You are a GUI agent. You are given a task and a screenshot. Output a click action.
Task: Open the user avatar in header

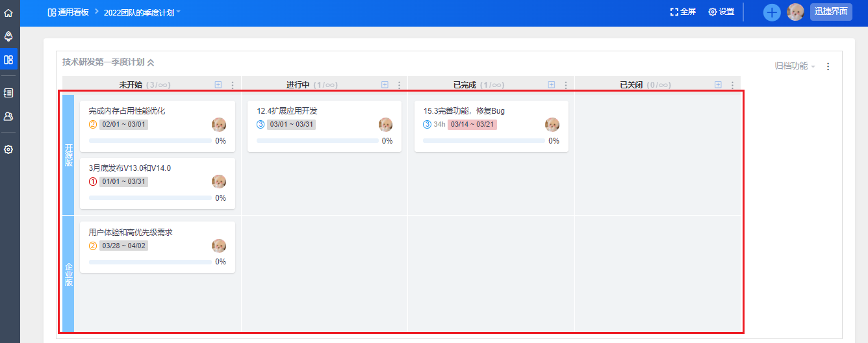coord(795,12)
